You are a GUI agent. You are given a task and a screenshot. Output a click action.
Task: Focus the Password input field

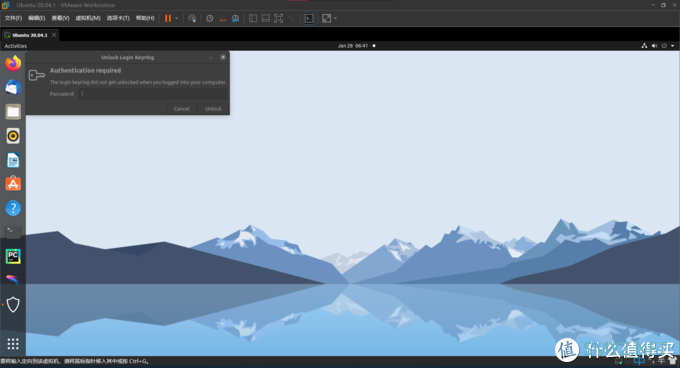coord(153,94)
